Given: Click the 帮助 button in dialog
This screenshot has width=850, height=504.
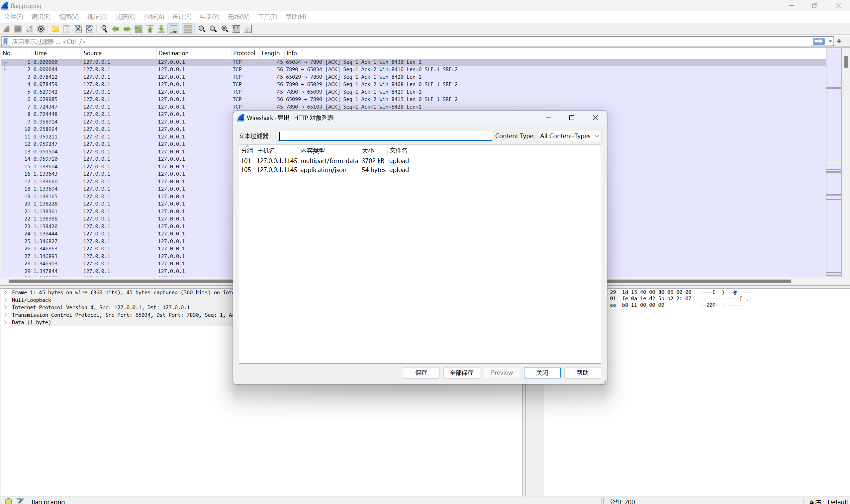Looking at the screenshot, I should tap(583, 373).
